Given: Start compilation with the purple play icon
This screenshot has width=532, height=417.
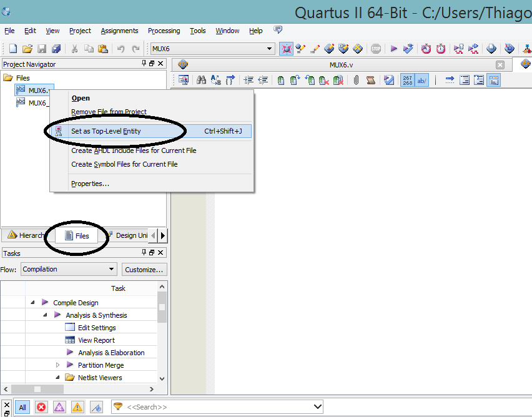Looking at the screenshot, I should (393, 49).
